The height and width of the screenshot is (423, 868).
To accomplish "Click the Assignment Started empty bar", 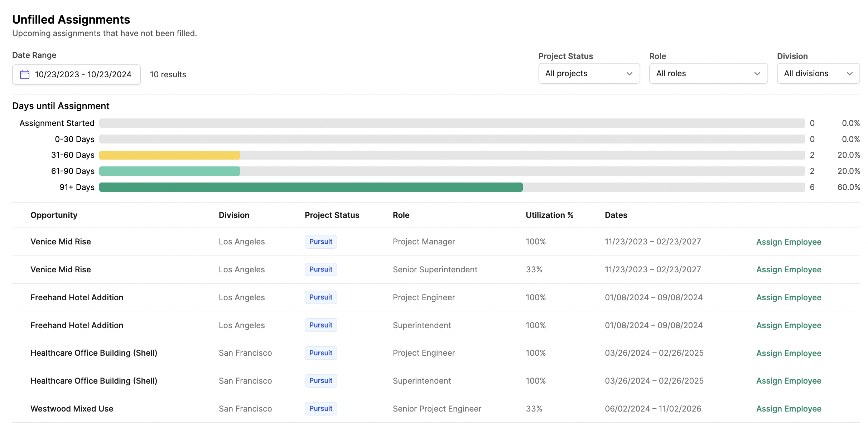I will coord(452,123).
